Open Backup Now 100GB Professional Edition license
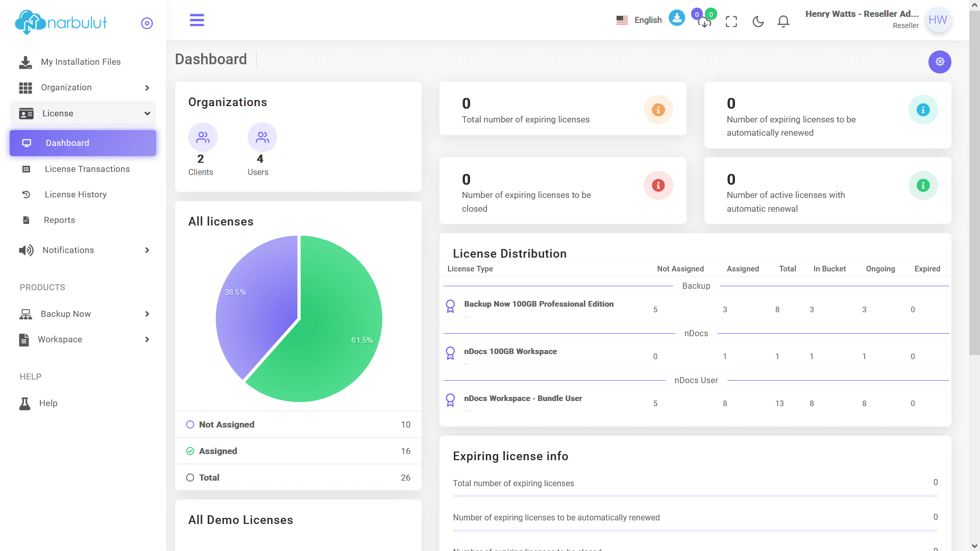 pos(538,304)
